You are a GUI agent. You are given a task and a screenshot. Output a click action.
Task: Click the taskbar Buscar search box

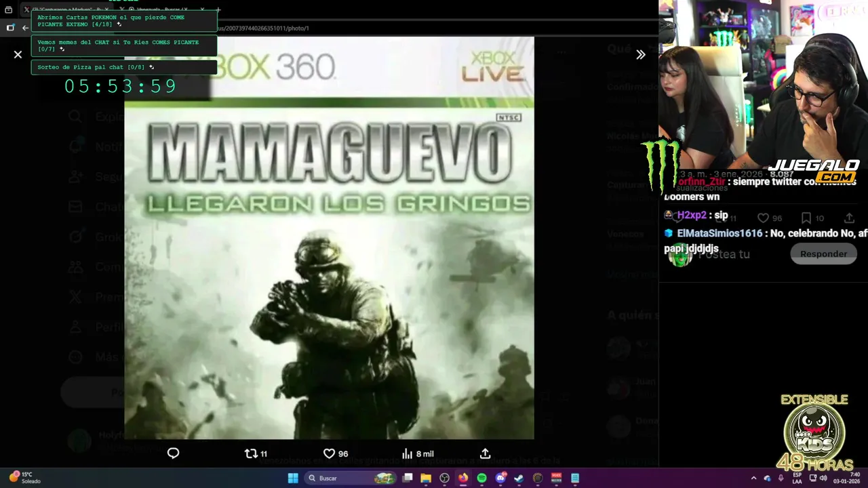point(349,478)
